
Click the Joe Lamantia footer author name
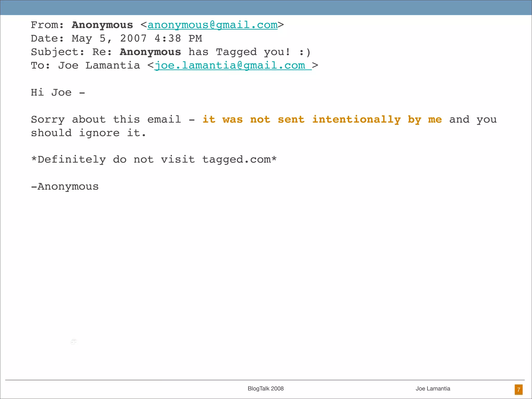tap(433, 389)
